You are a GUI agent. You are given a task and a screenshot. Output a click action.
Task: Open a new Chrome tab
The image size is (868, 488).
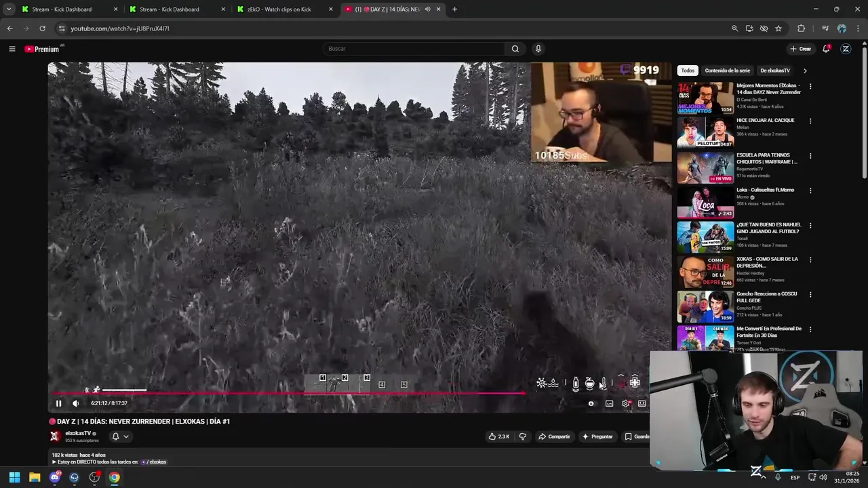[454, 9]
